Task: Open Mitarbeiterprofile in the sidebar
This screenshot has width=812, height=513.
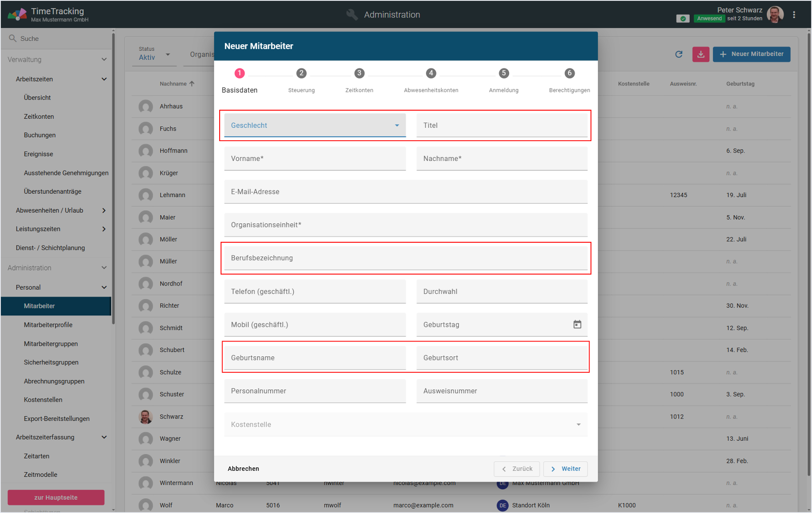Action: coord(48,325)
